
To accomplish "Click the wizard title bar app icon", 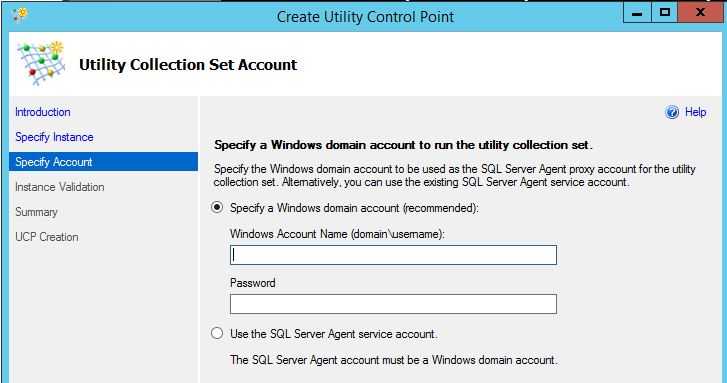I will pos(20,15).
